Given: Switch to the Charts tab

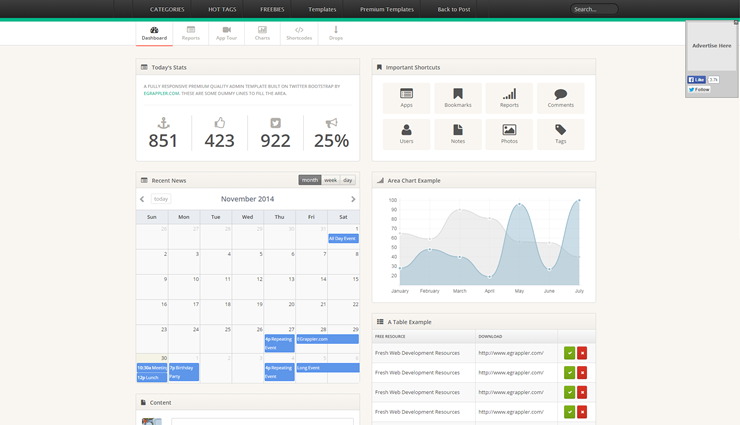Looking at the screenshot, I should point(262,33).
